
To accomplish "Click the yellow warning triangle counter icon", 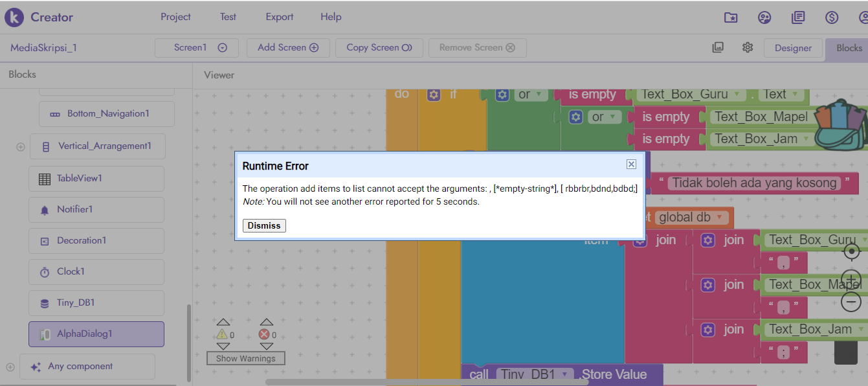I will [x=222, y=334].
